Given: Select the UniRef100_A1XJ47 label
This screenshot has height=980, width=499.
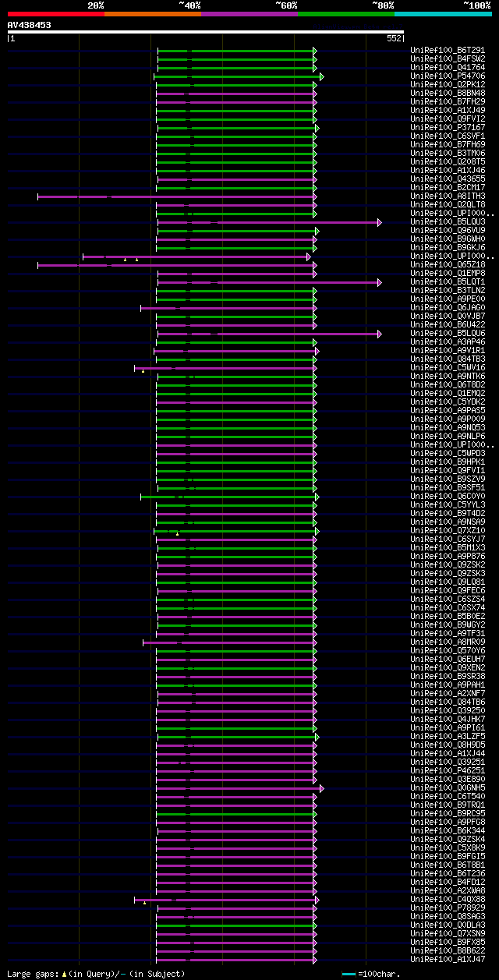Looking at the screenshot, I should [447, 960].
